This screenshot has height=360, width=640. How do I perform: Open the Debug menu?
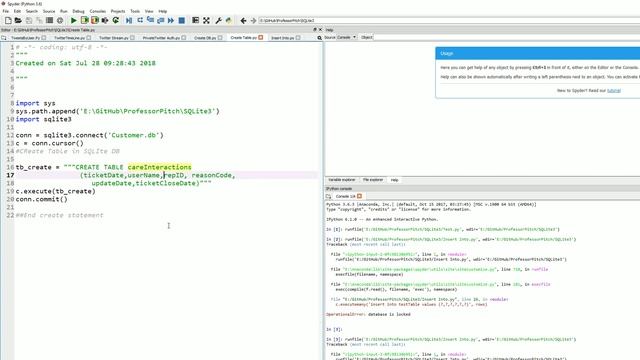78,11
